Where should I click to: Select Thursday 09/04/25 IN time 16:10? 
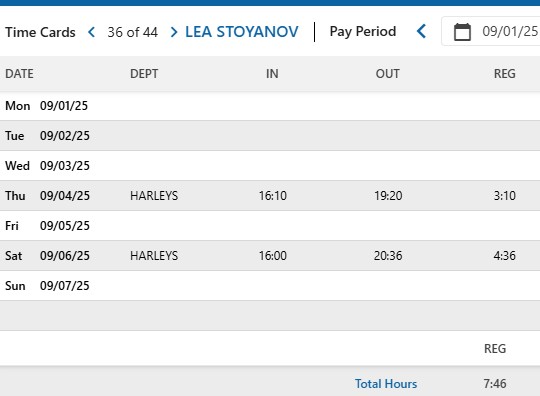click(273, 196)
